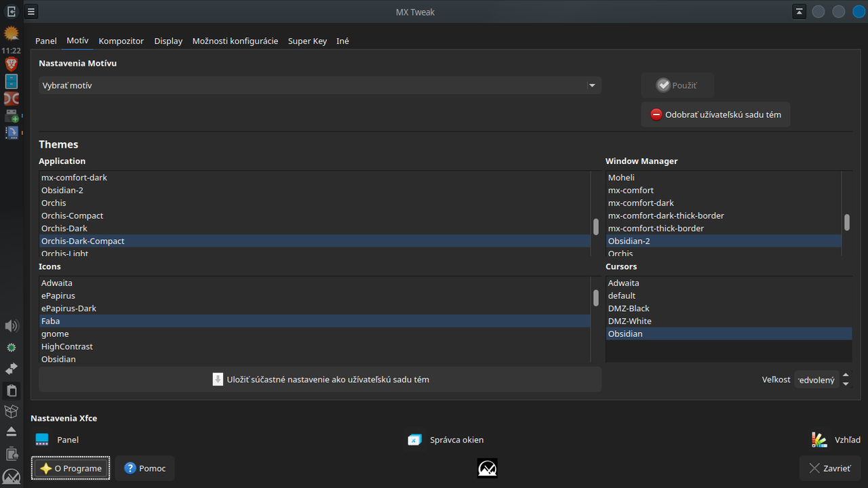Image resolution: width=868 pixels, height=488 pixels.
Task: Open the battery plug power manager icon
Action: point(11,453)
